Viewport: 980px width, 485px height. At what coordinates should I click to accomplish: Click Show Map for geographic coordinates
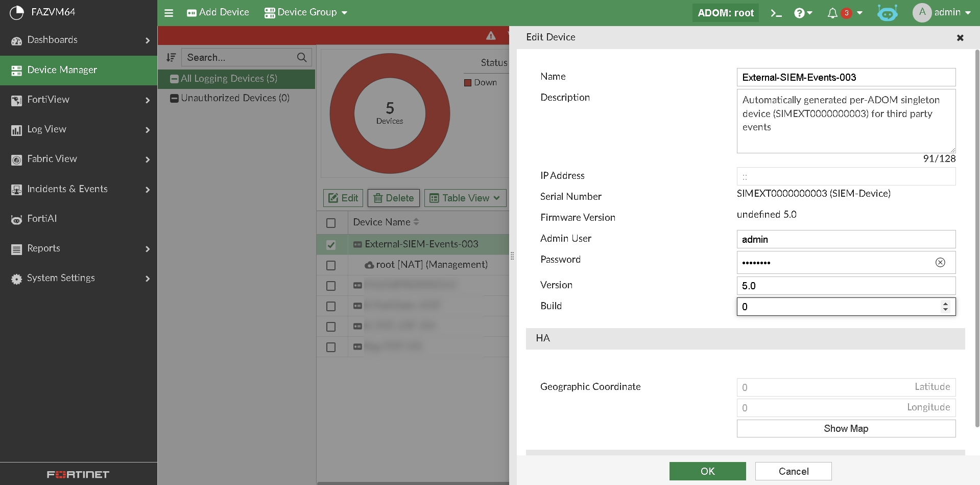(845, 428)
